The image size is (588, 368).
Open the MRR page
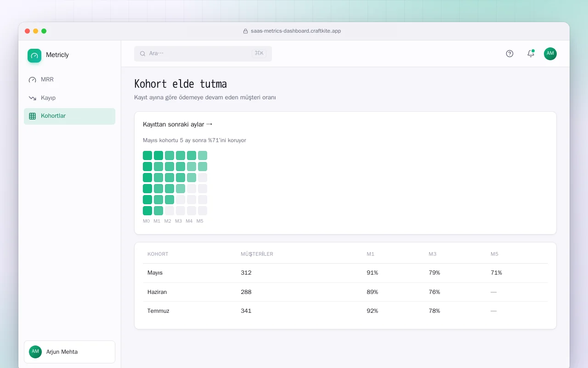pyautogui.click(x=69, y=80)
